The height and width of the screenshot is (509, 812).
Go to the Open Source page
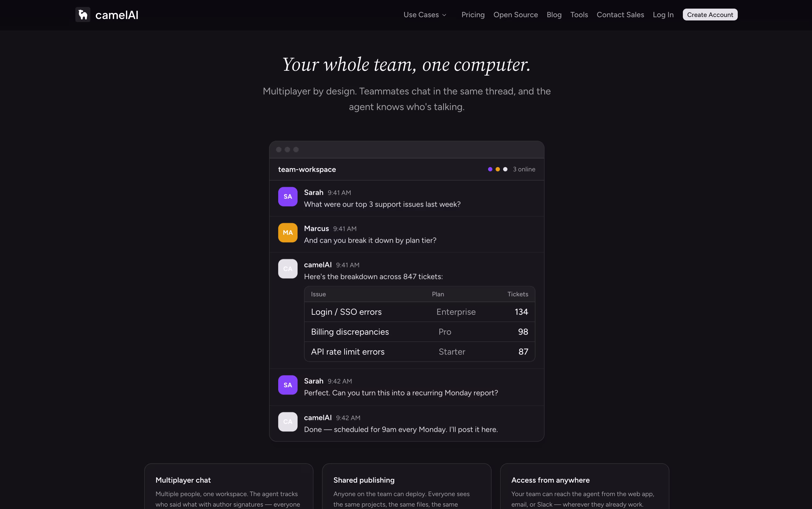(516, 15)
